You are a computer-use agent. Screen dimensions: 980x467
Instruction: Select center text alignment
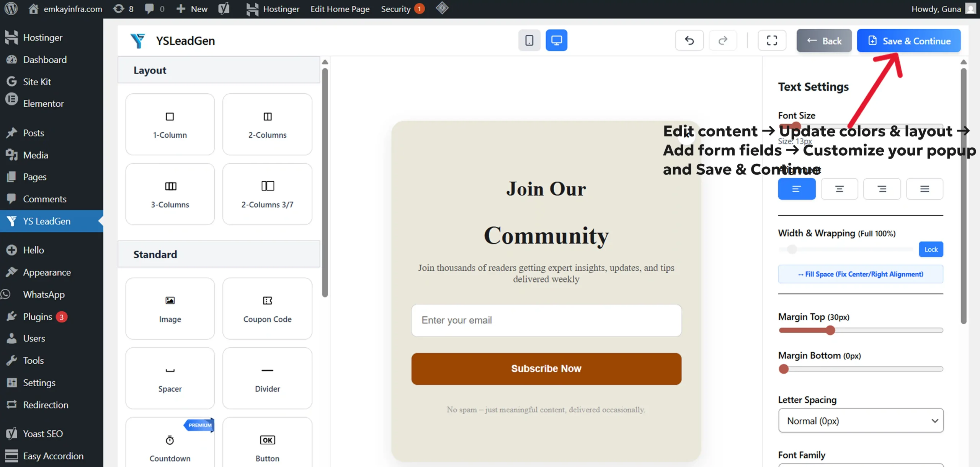click(839, 189)
